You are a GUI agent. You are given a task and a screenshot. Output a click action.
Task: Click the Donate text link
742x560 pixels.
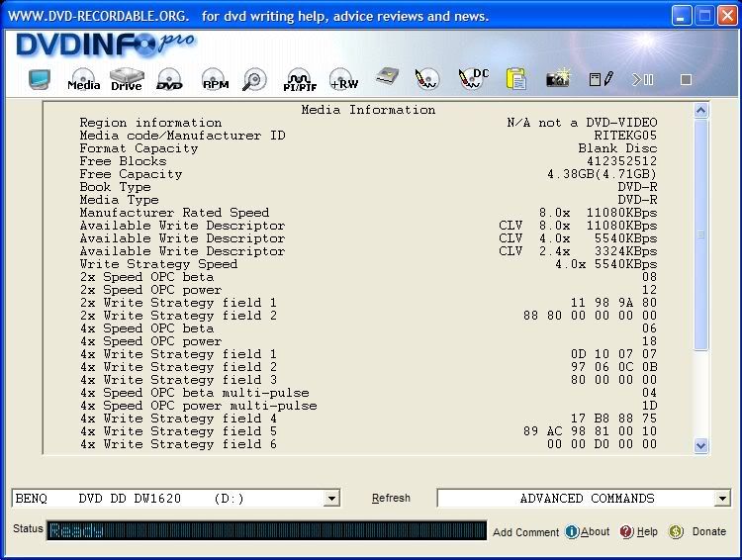point(709,531)
